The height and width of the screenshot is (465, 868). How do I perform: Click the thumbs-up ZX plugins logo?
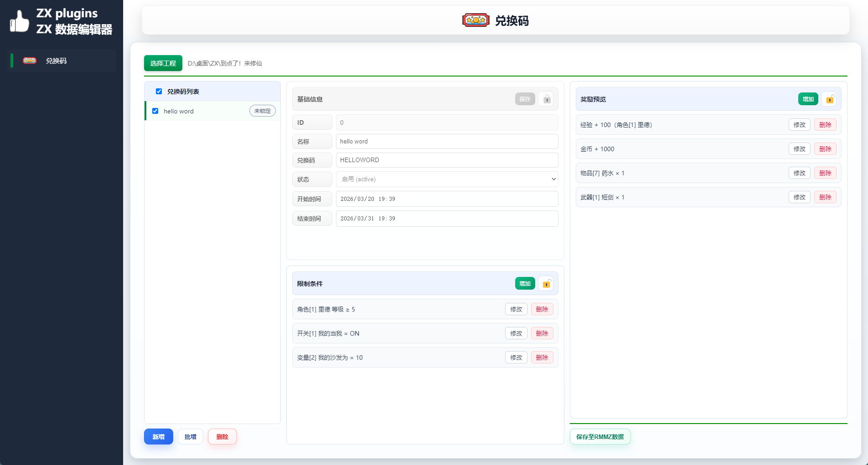point(20,21)
